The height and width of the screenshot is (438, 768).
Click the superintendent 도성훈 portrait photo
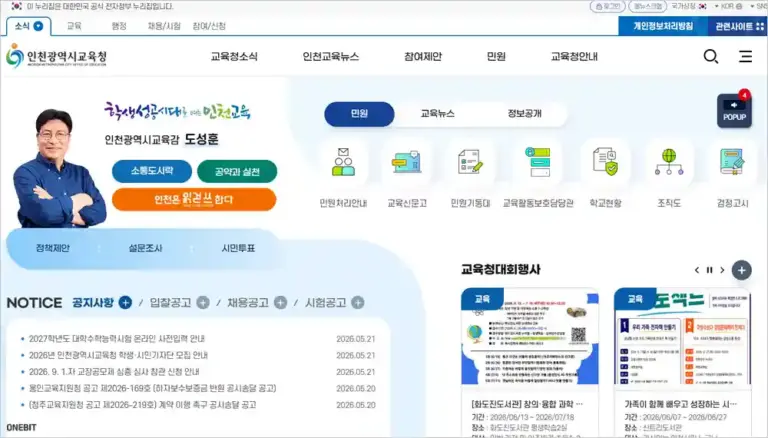[x=59, y=168]
